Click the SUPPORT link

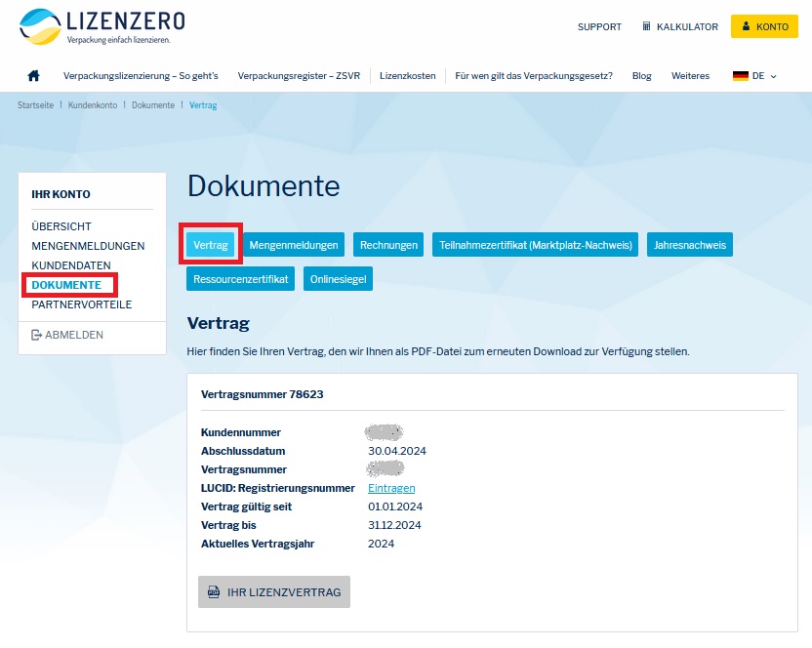pyautogui.click(x=599, y=26)
